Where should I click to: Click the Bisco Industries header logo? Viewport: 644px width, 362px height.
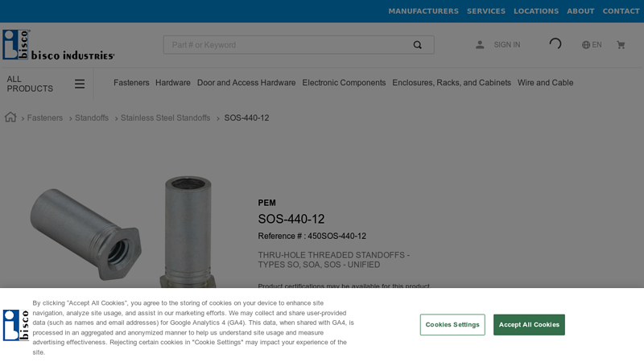pos(58,45)
